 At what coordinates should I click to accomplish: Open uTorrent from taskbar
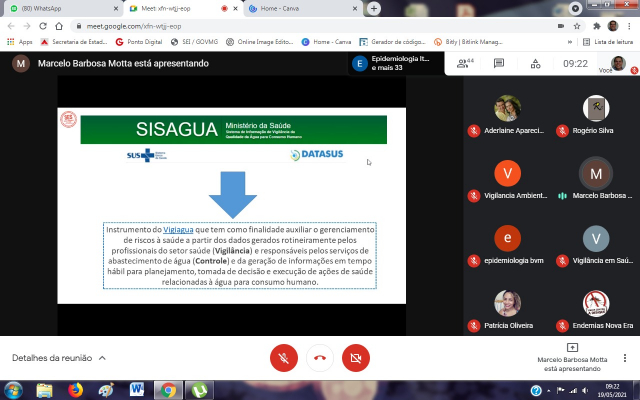coord(199,390)
